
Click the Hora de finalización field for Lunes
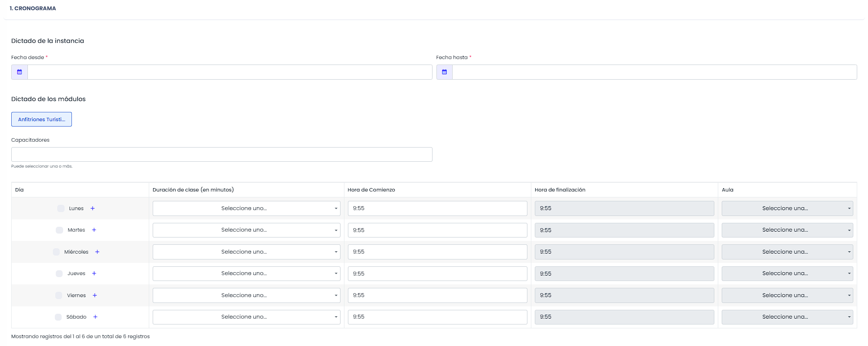[x=624, y=208]
